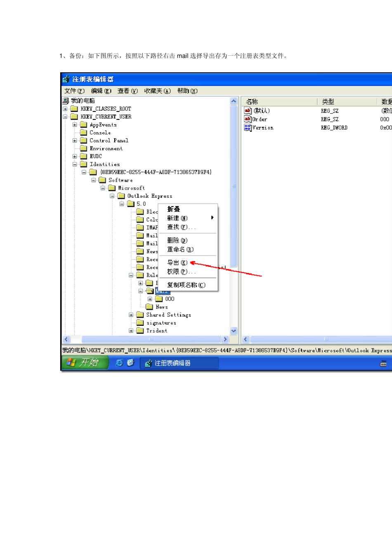Expand the Control Panel key

click(75, 140)
